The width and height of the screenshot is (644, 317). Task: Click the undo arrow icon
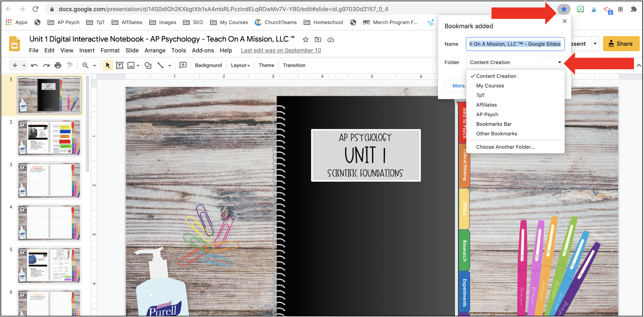tap(34, 66)
